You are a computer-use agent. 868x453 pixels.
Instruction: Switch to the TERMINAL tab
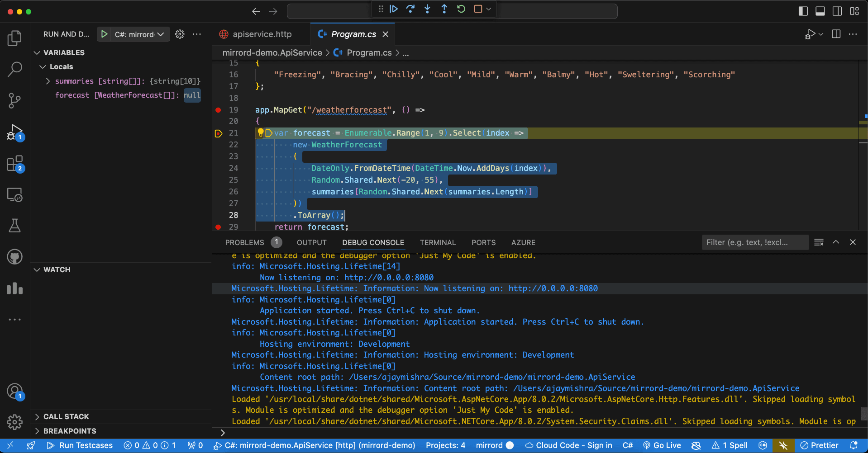(x=438, y=242)
